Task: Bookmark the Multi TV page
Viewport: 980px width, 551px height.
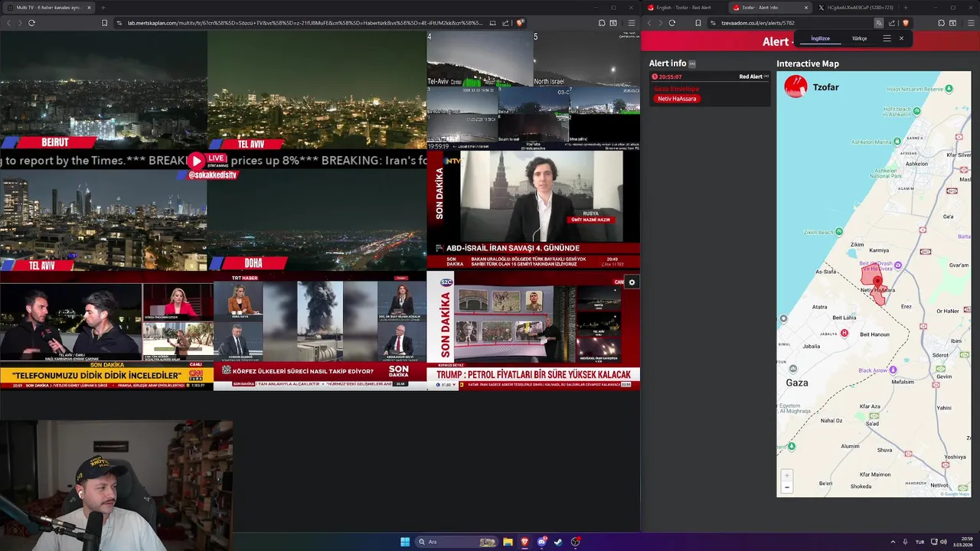Action: click(x=104, y=23)
